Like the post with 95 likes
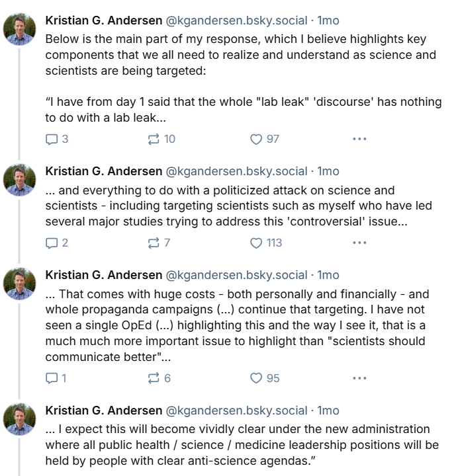This screenshot has height=476, width=454. 264,378
